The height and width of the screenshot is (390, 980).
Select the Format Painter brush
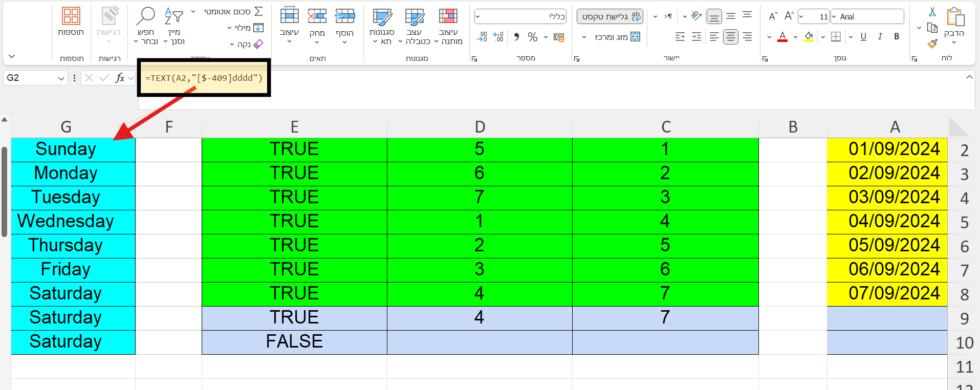point(932,44)
